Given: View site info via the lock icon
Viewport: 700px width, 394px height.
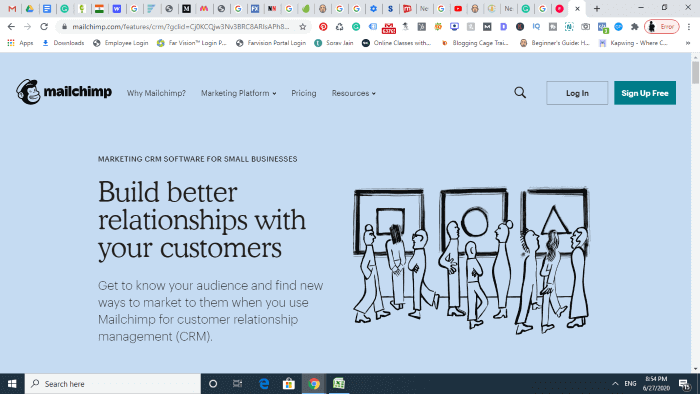Looking at the screenshot, I should 64,27.
